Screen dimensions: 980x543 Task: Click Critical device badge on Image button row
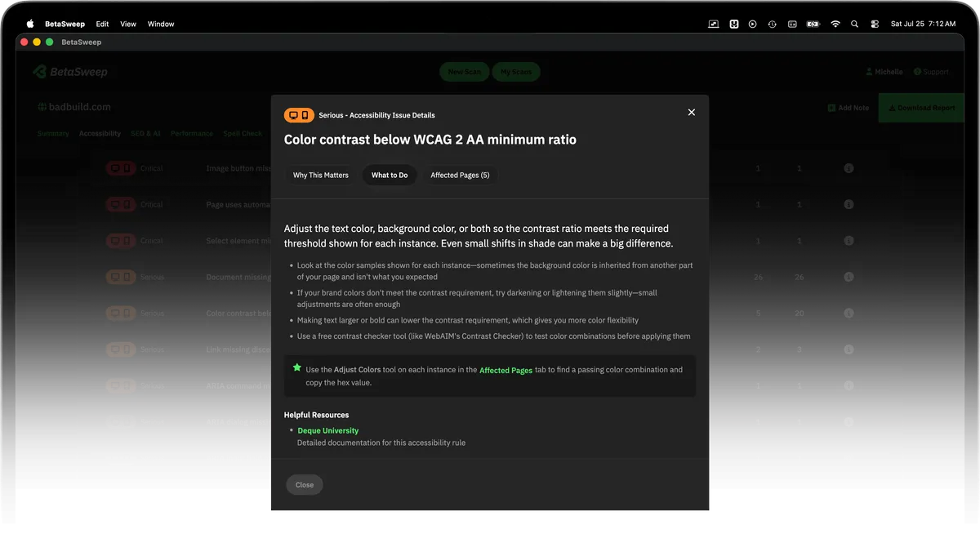[120, 168]
